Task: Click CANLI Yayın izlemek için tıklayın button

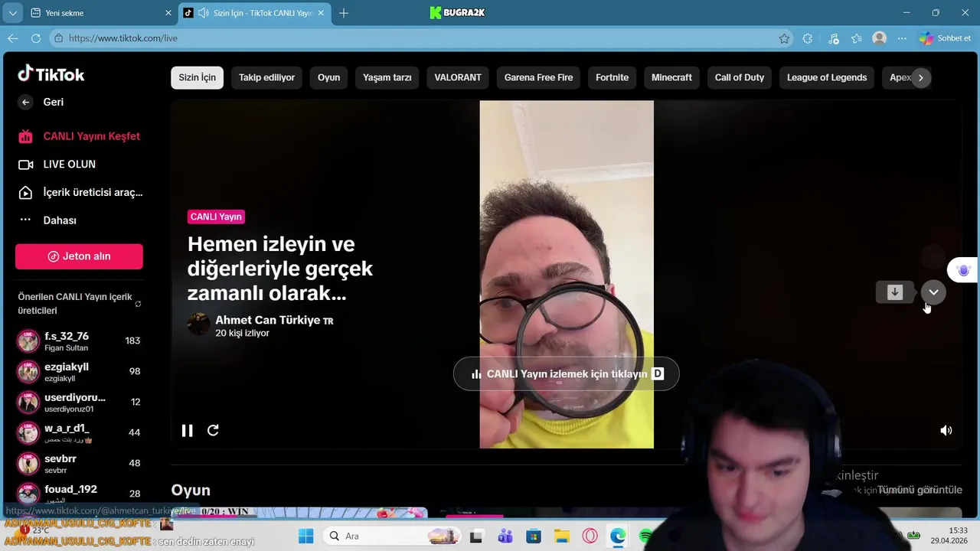Action: (567, 374)
